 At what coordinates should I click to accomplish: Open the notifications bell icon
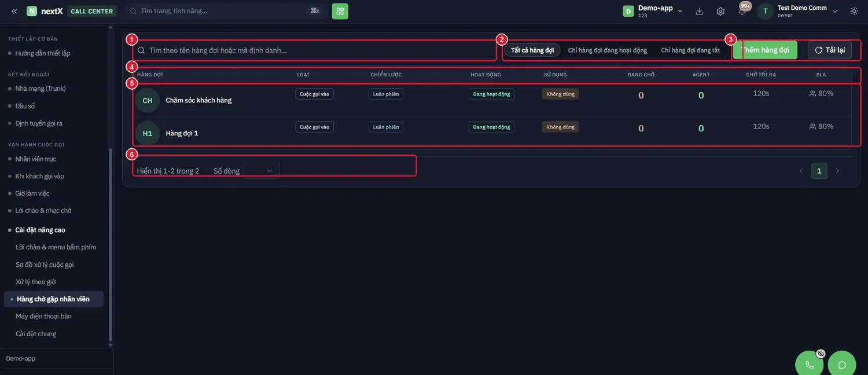(743, 11)
